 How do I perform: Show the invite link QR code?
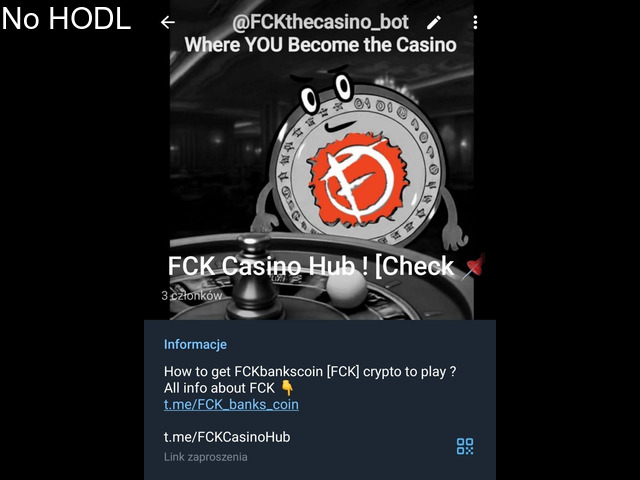point(465,446)
